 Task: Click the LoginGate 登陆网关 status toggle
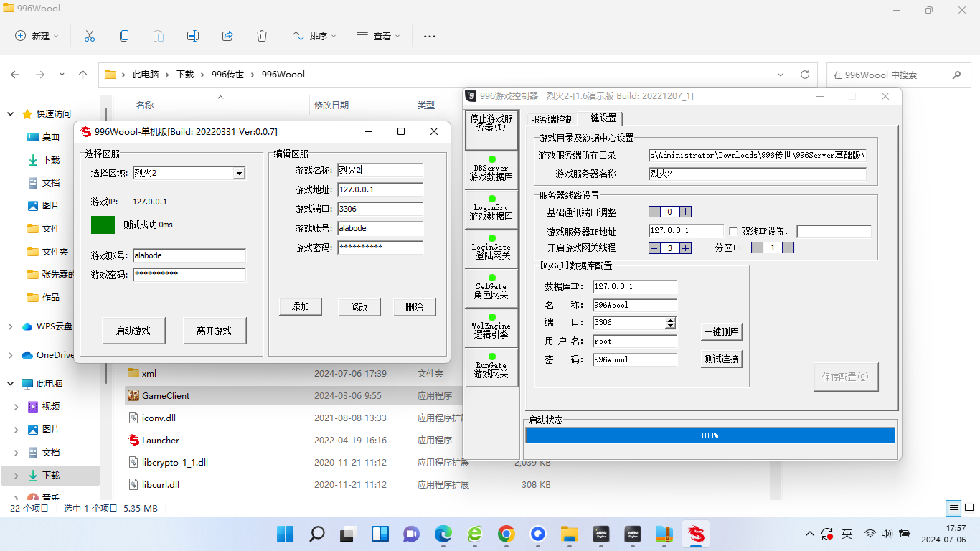(x=491, y=250)
